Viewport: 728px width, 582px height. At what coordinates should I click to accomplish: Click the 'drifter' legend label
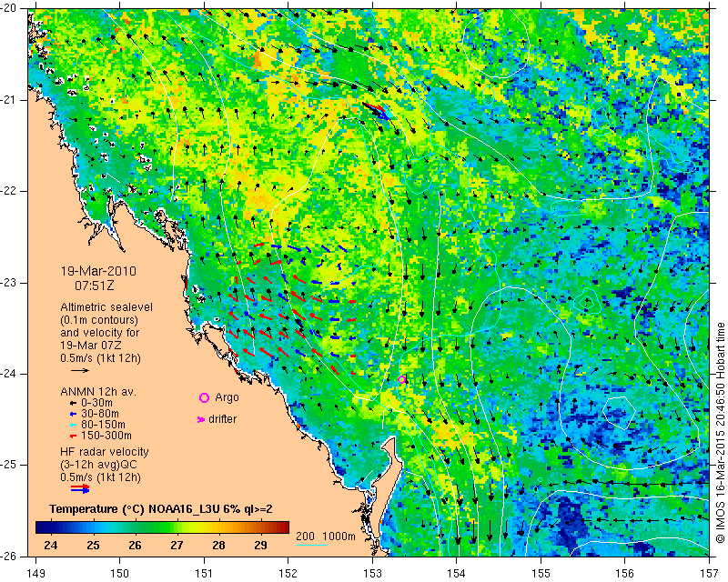click(x=222, y=419)
